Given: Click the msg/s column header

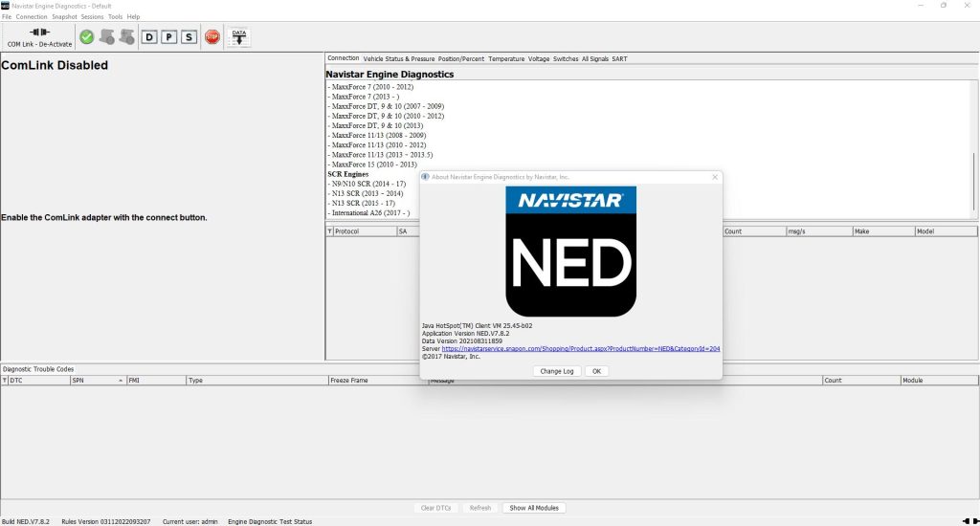Looking at the screenshot, I should tap(819, 231).
